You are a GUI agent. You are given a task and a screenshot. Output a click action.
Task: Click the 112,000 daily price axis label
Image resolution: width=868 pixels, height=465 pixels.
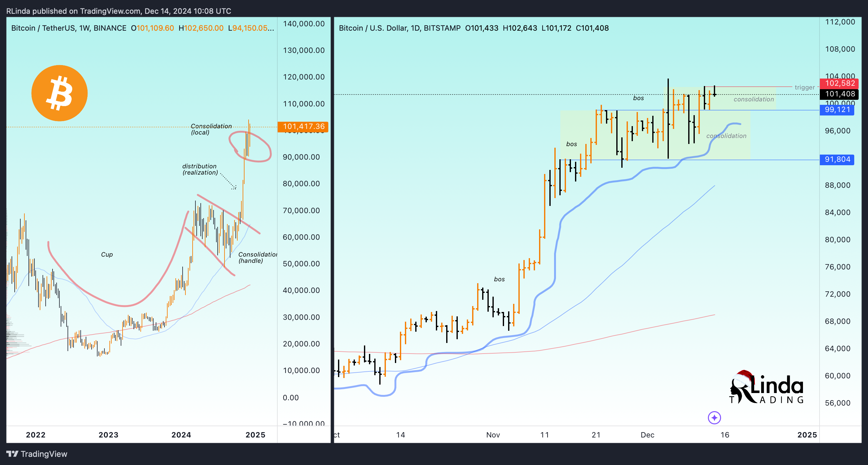pos(840,22)
